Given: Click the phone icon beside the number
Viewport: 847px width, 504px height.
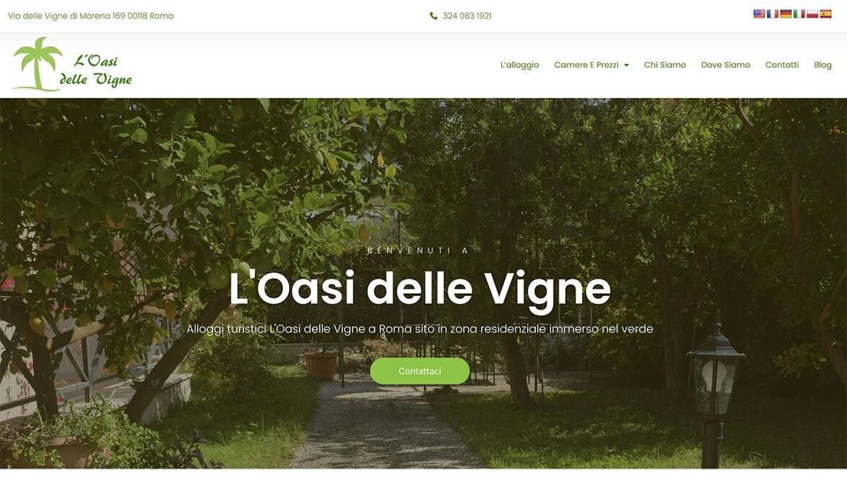Looking at the screenshot, I should [x=434, y=16].
